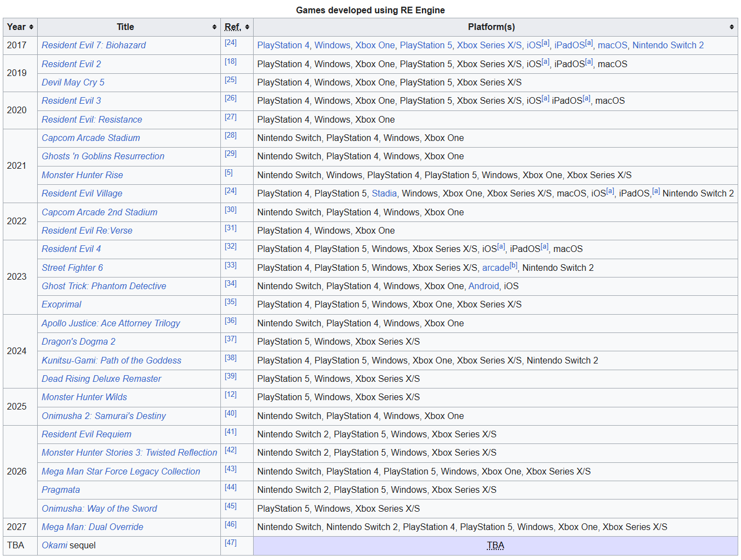Open the Resident Evil Requiem link

tap(86, 435)
